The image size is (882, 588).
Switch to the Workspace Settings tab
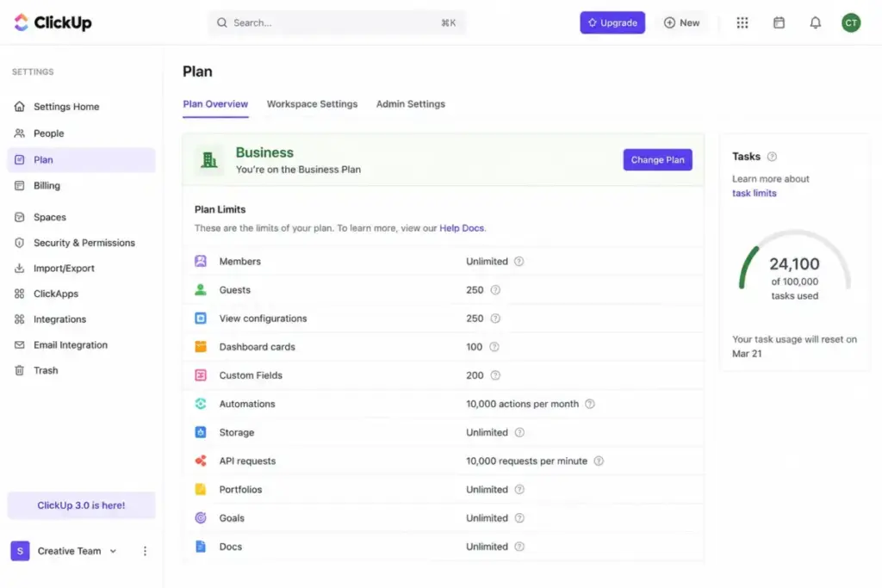312,104
